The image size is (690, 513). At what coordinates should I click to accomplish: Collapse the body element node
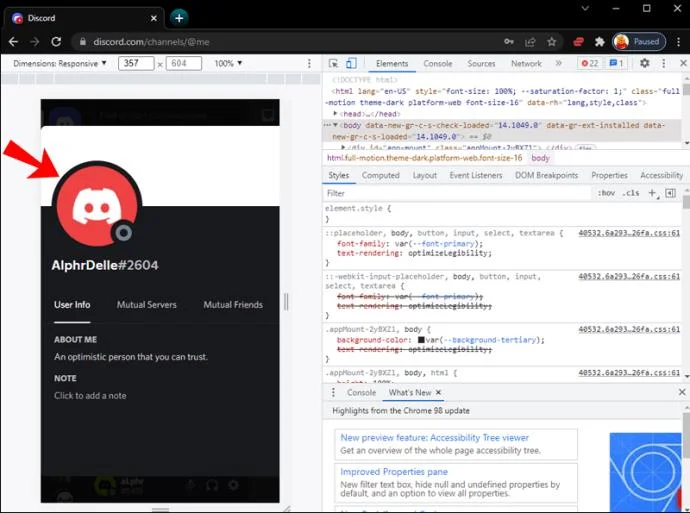tap(335, 125)
